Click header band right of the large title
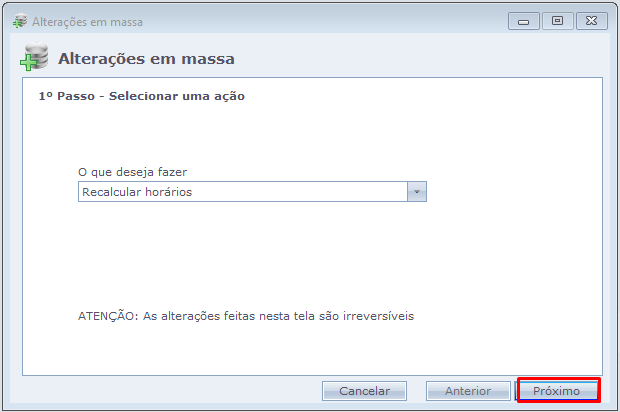 pos(420,60)
